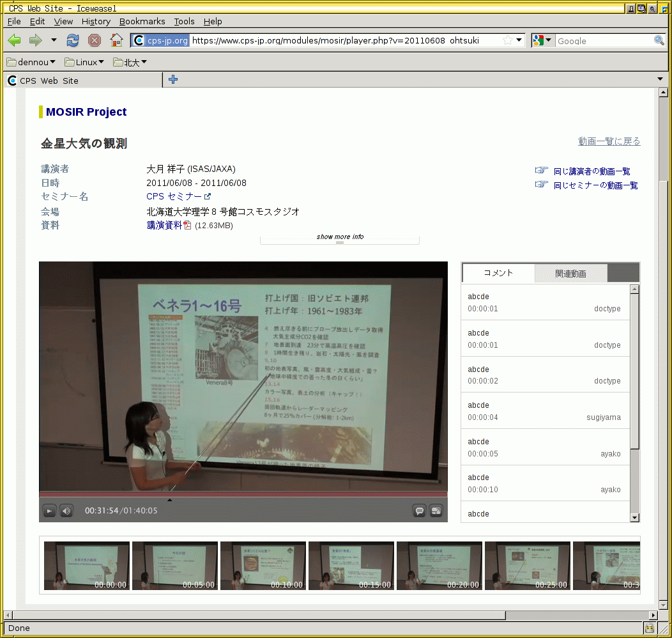The image size is (672, 638).
Task: Open the Tools menu
Action: (184, 21)
